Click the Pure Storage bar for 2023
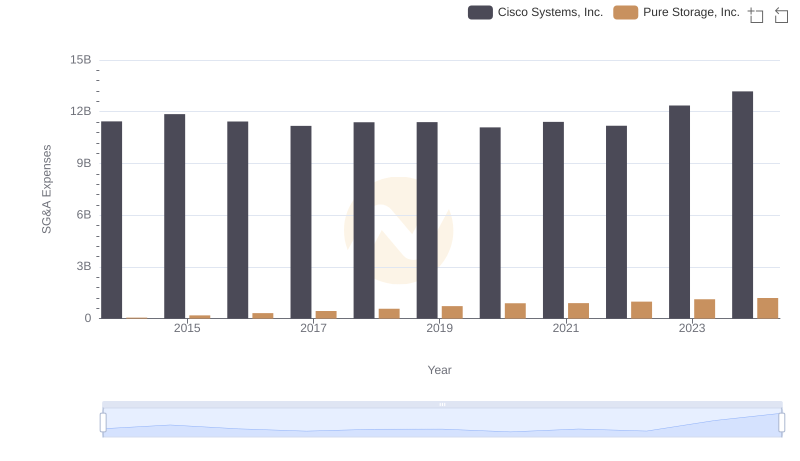This screenshot has height=461, width=800. [705, 309]
